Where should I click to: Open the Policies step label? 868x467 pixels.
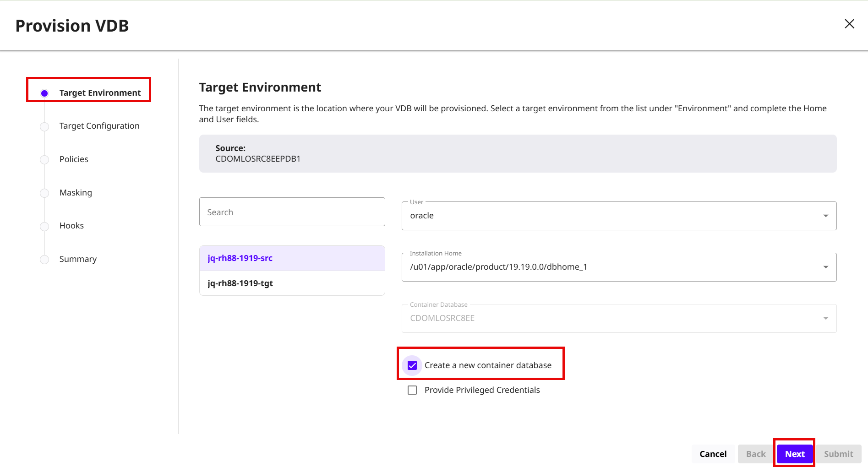74,159
